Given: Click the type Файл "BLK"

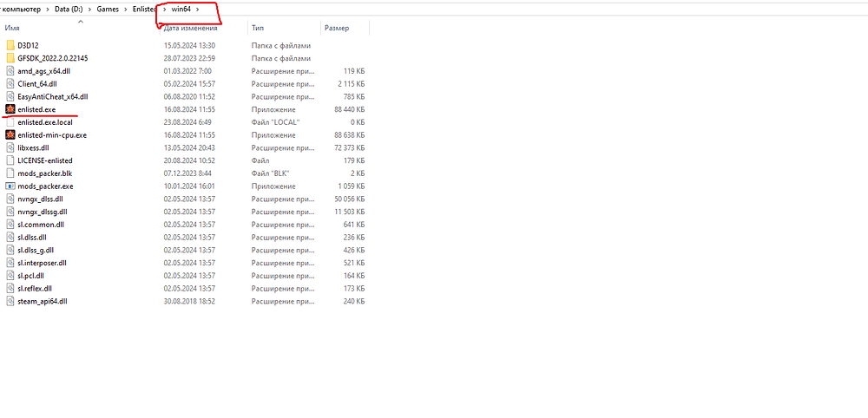Looking at the screenshot, I should pos(272,173).
